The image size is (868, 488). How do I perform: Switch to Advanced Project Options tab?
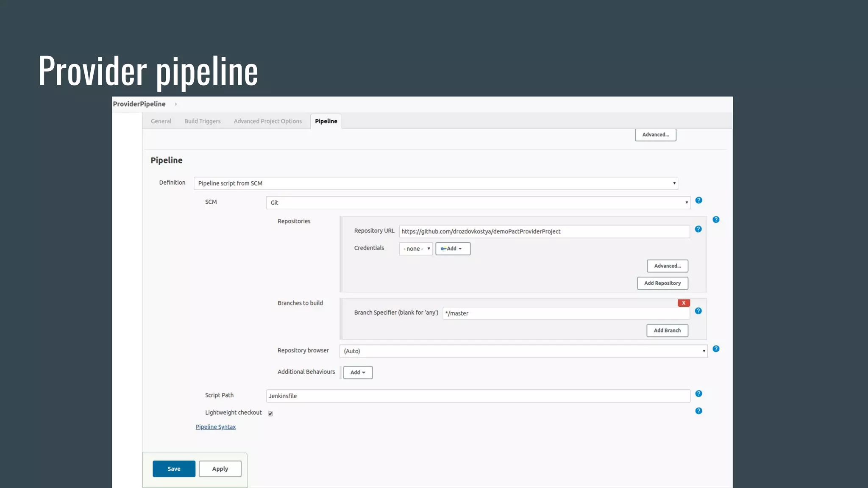268,121
